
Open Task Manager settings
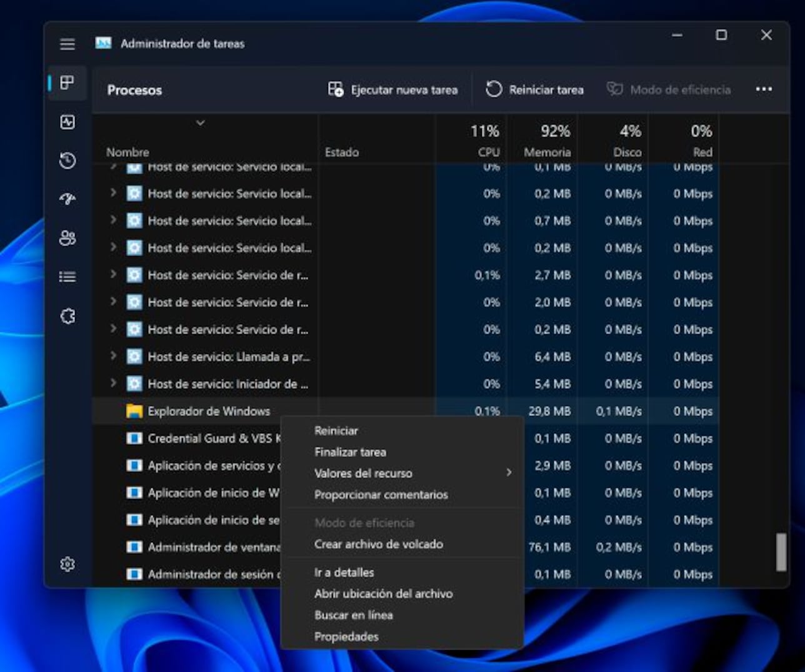(67, 564)
